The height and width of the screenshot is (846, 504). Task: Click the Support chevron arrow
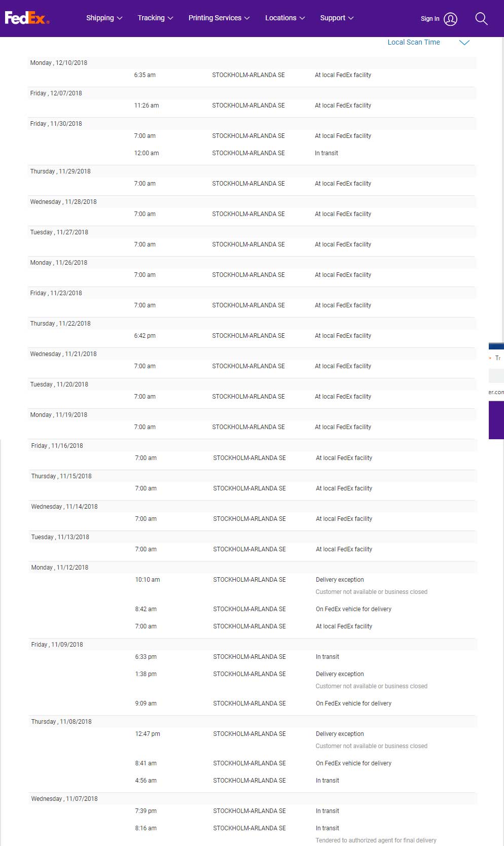(351, 18)
